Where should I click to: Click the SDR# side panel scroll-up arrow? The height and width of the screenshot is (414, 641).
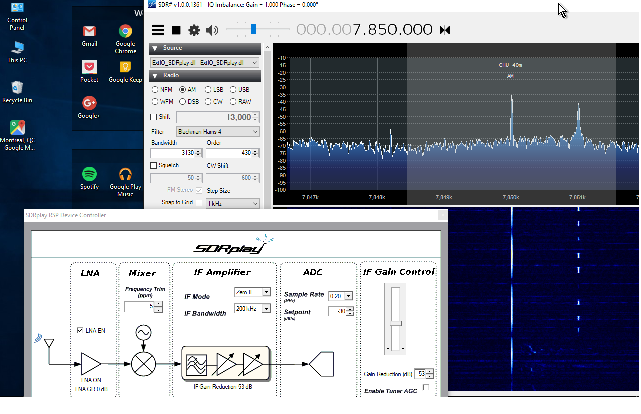(267, 48)
